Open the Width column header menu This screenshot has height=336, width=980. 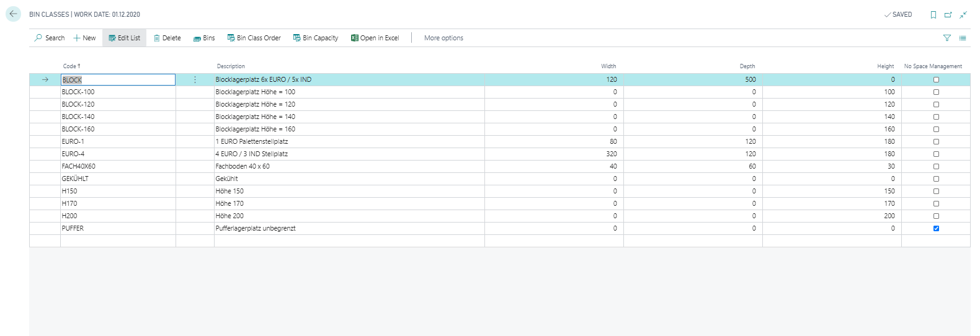pyautogui.click(x=608, y=66)
